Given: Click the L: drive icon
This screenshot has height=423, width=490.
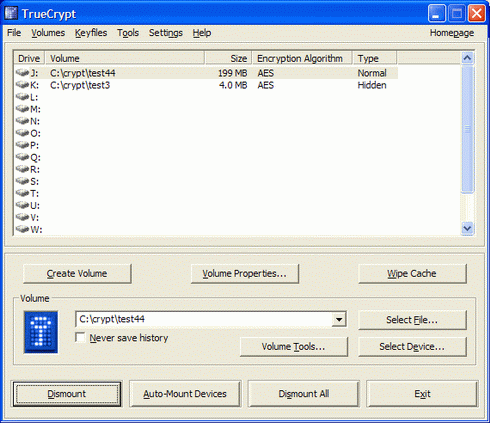Looking at the screenshot, I should [x=22, y=97].
